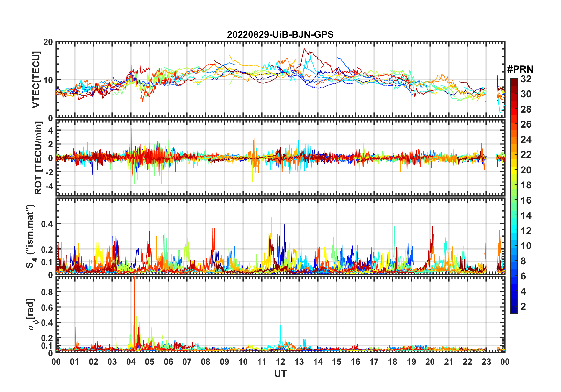Click the plot title 20220829-UiB-BJN-GPS

pyautogui.click(x=280, y=35)
